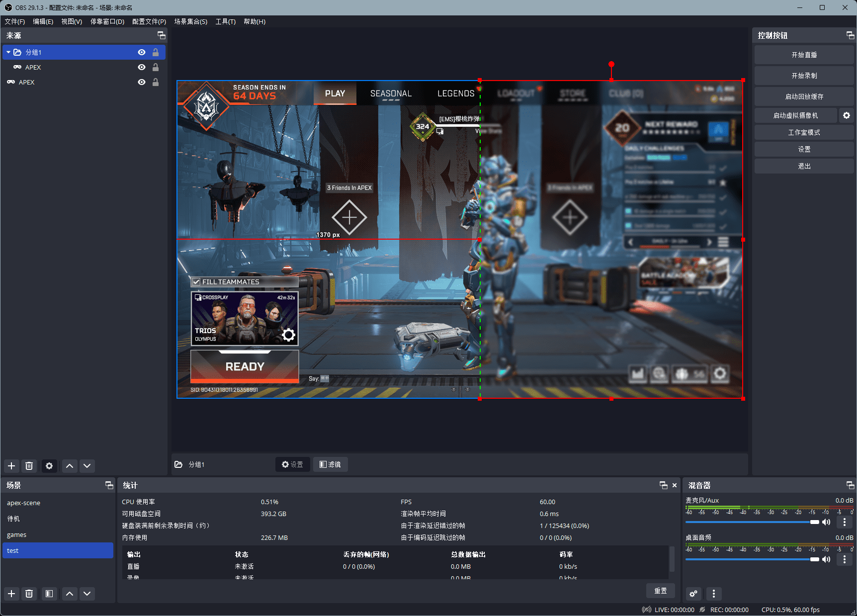Open virtual camera settings gear

[847, 115]
